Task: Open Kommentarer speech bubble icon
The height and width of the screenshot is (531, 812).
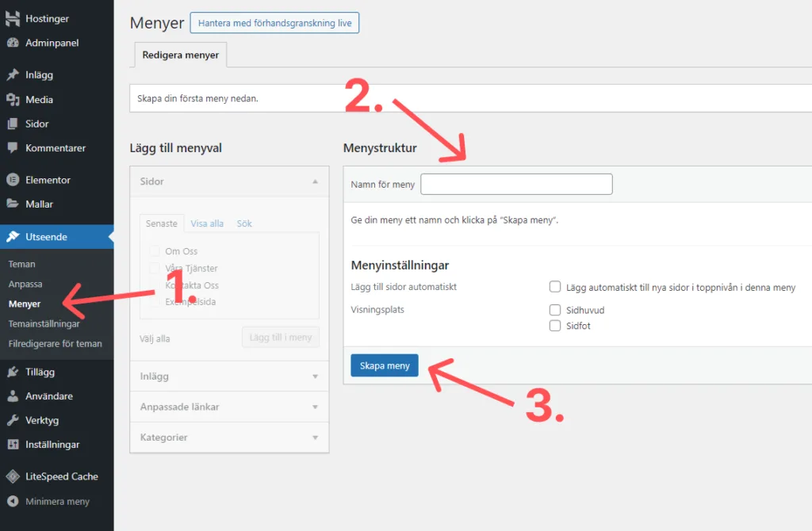Action: (13, 148)
